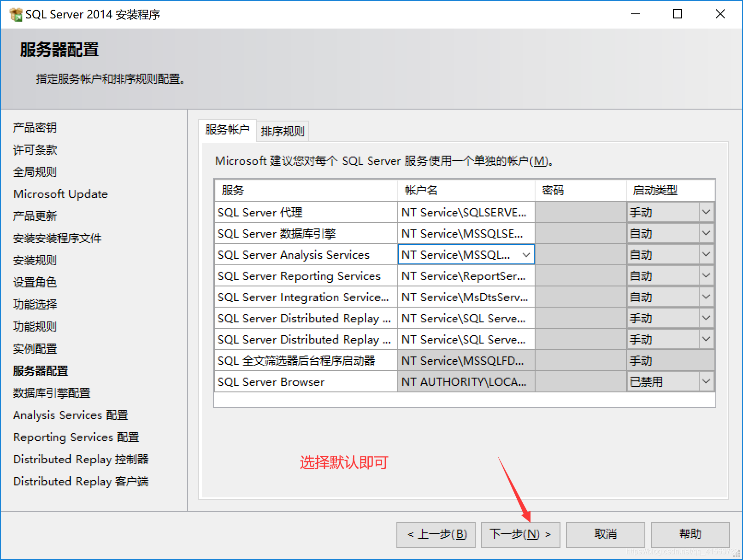The height and width of the screenshot is (560, 743).
Task: Click 安装规则 step in sidebar
Action: click(35, 260)
